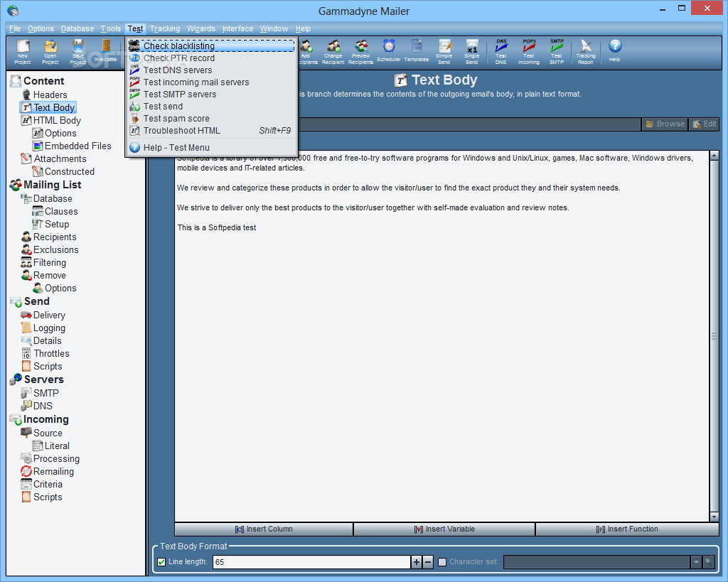Select Attachments in the tree
The height and width of the screenshot is (582, 728).
pos(60,158)
